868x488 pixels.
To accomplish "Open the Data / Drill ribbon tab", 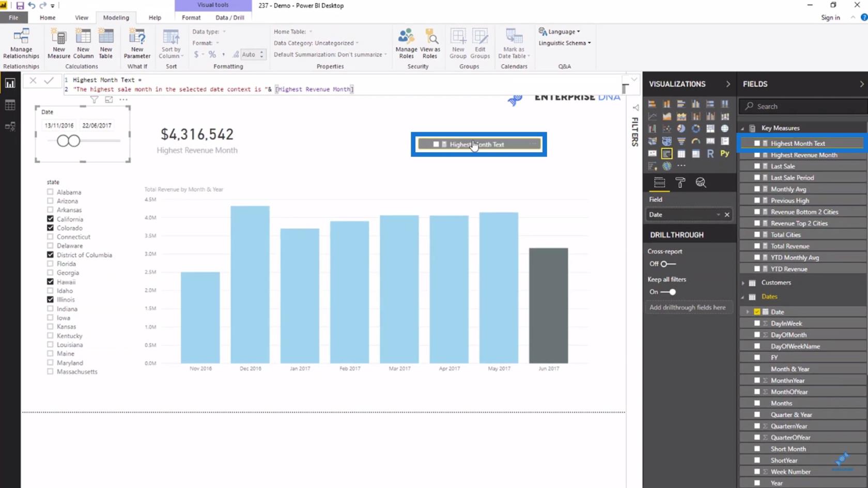I will tap(230, 18).
